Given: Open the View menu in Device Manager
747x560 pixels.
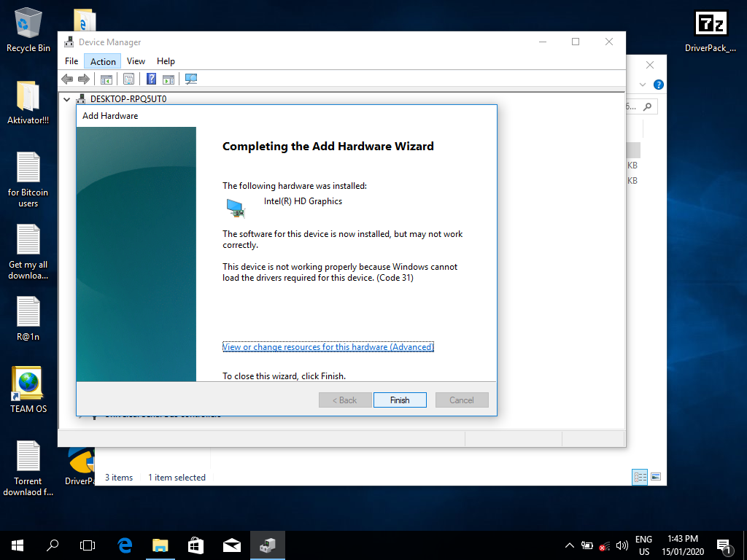Looking at the screenshot, I should pos(136,61).
